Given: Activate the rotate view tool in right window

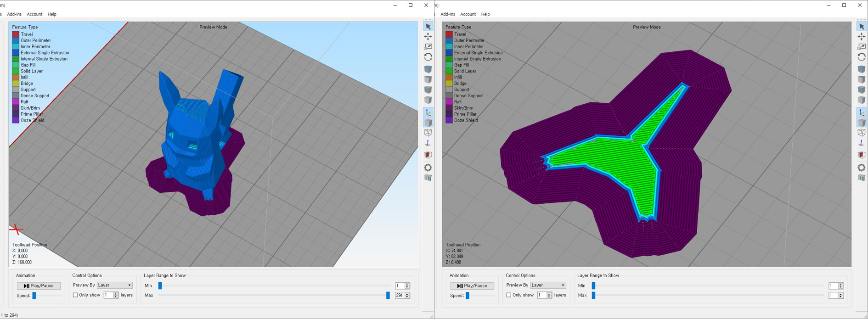Looking at the screenshot, I should pyautogui.click(x=862, y=57).
